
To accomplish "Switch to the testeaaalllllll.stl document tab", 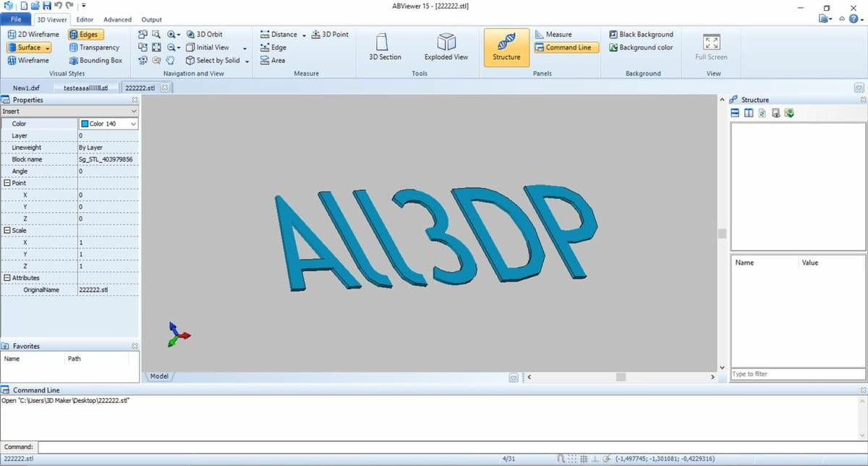I will click(85, 88).
